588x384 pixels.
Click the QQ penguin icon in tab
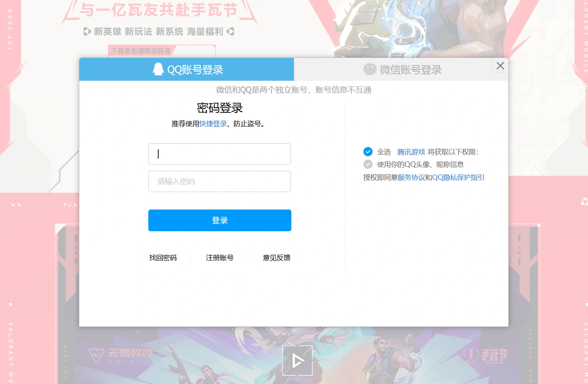(158, 69)
